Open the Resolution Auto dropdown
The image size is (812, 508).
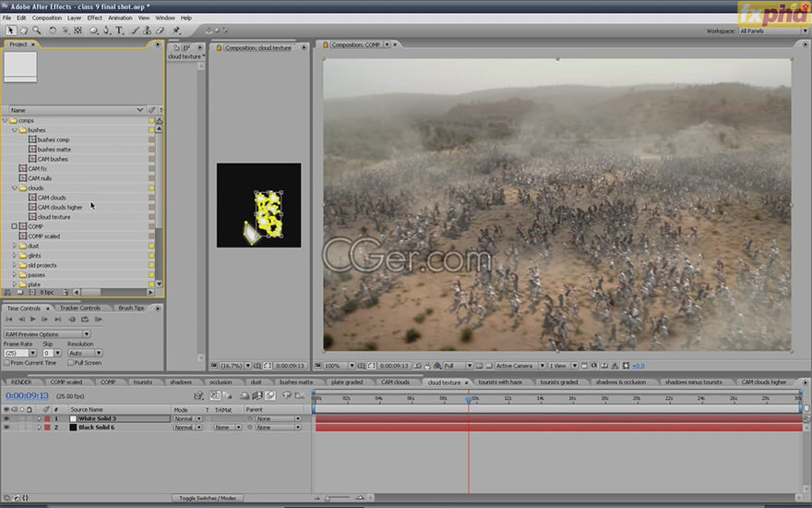coord(84,353)
